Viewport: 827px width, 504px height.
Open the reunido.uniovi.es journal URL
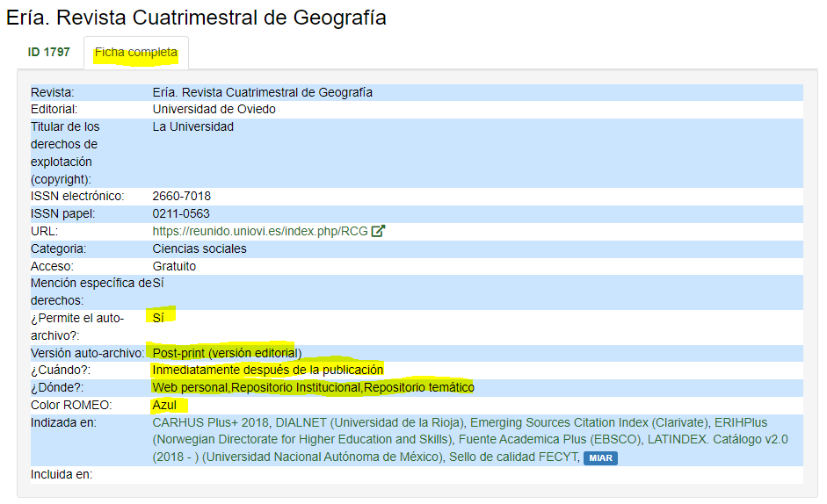point(259,232)
